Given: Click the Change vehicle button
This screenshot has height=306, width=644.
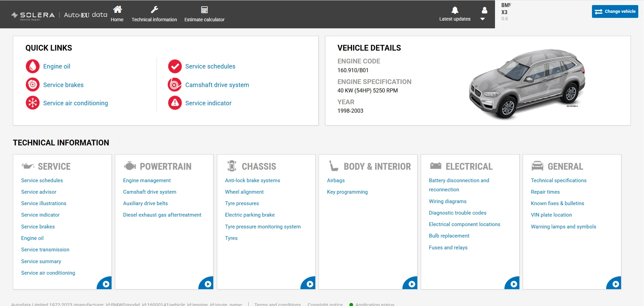Looking at the screenshot, I should click(x=615, y=11).
